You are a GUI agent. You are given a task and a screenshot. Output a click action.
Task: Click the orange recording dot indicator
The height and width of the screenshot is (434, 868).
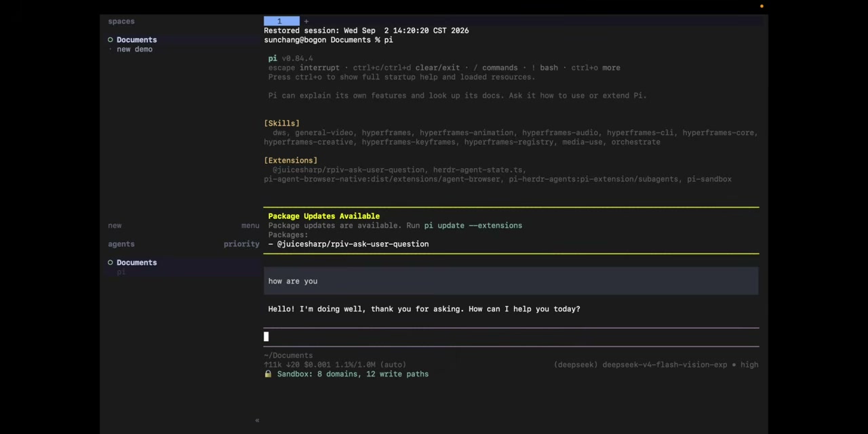coord(762,6)
